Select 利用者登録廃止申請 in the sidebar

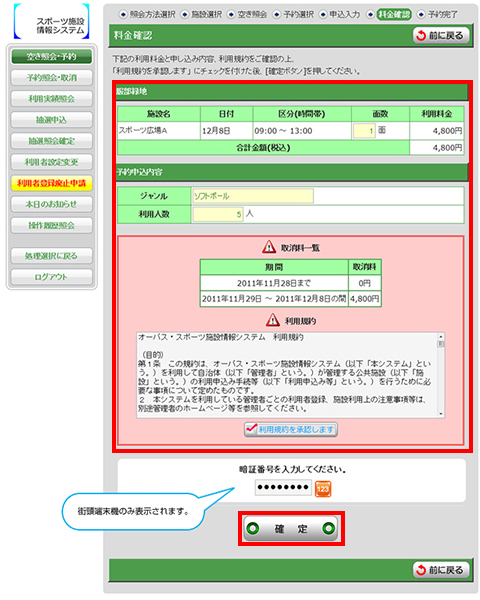(52, 183)
